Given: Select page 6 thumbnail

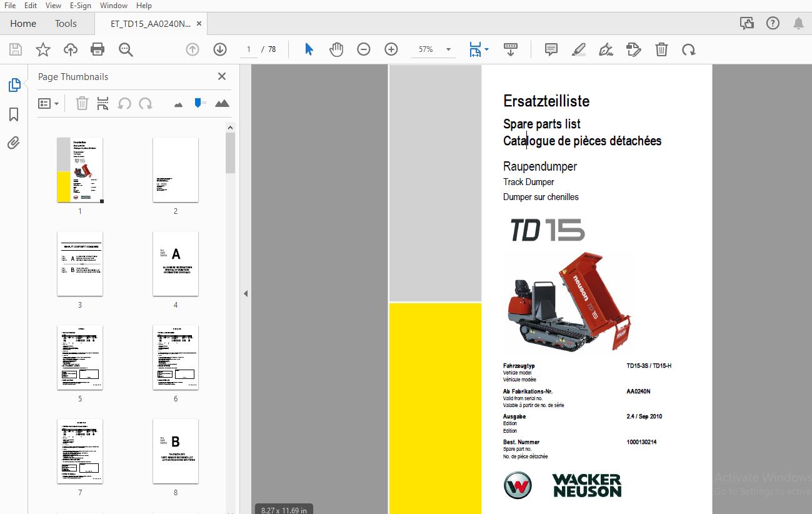Looking at the screenshot, I should pos(176,358).
